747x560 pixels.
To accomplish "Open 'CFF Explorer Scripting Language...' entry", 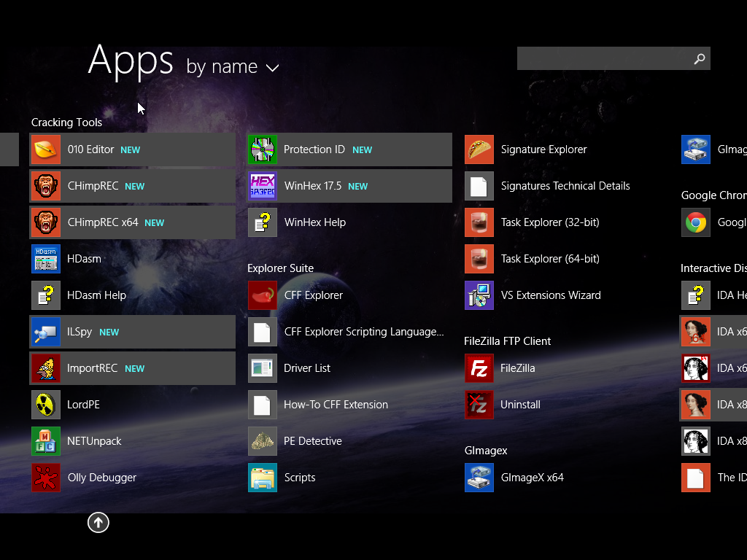I will point(348,332).
